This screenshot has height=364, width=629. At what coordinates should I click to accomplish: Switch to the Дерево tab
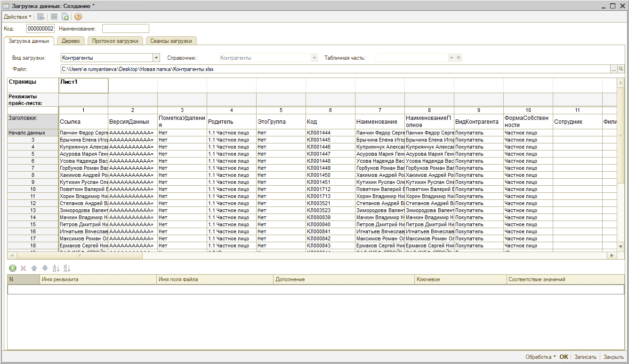pos(71,41)
